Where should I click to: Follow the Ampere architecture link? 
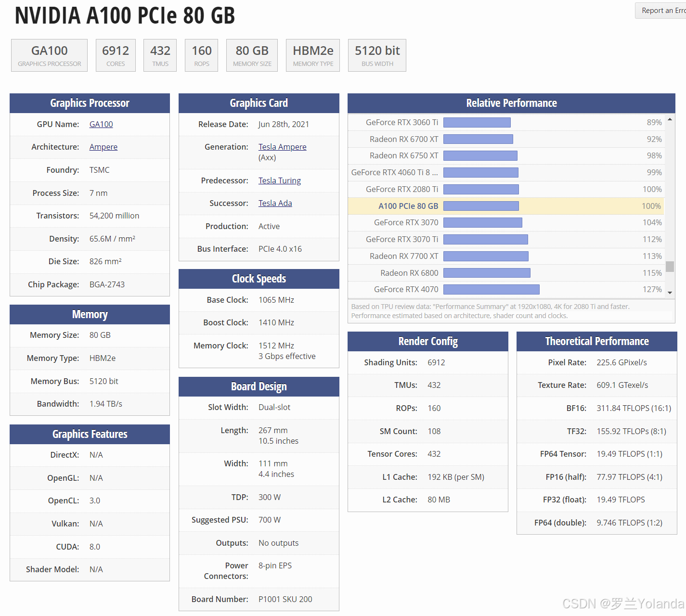coord(104,147)
